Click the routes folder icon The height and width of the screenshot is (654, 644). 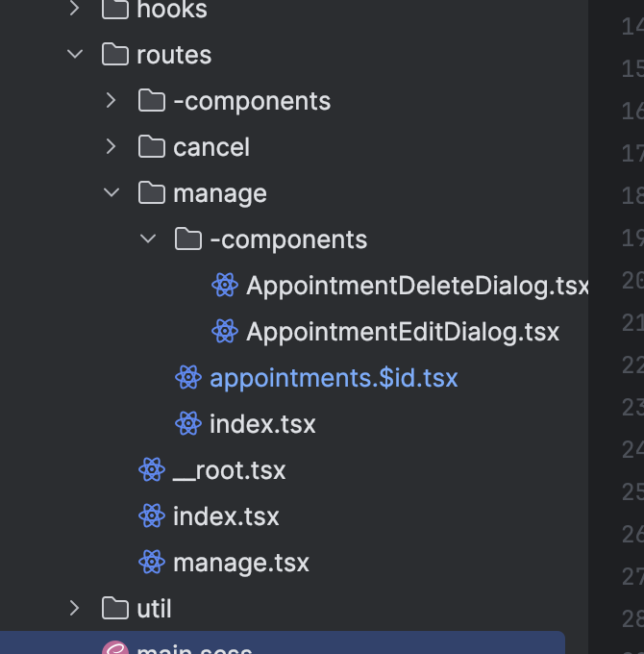coord(115,54)
